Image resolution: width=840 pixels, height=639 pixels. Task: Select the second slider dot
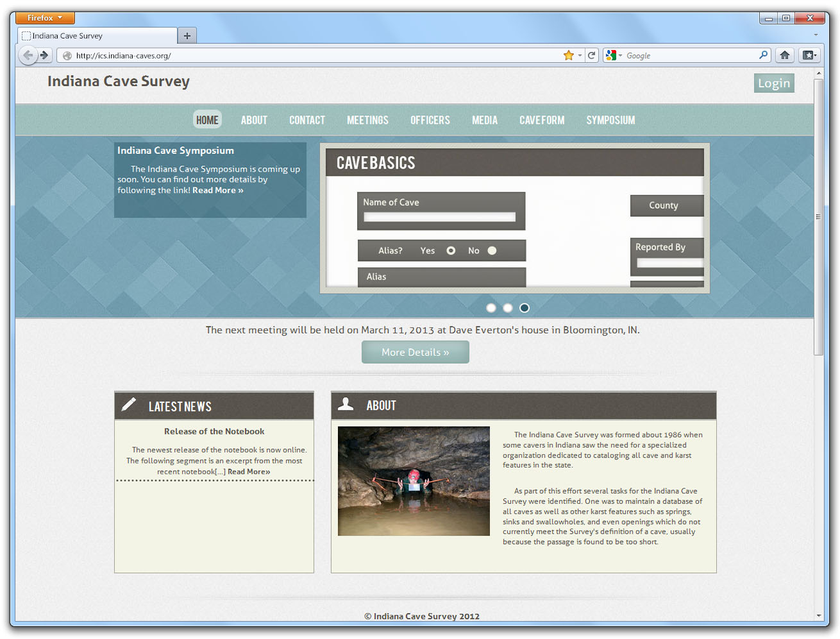508,308
